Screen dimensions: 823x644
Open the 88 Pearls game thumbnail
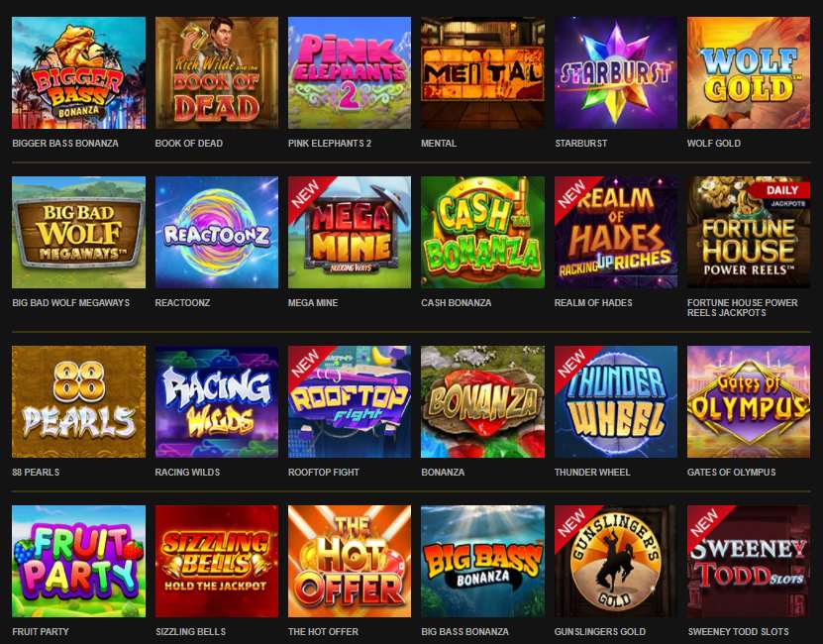(78, 401)
